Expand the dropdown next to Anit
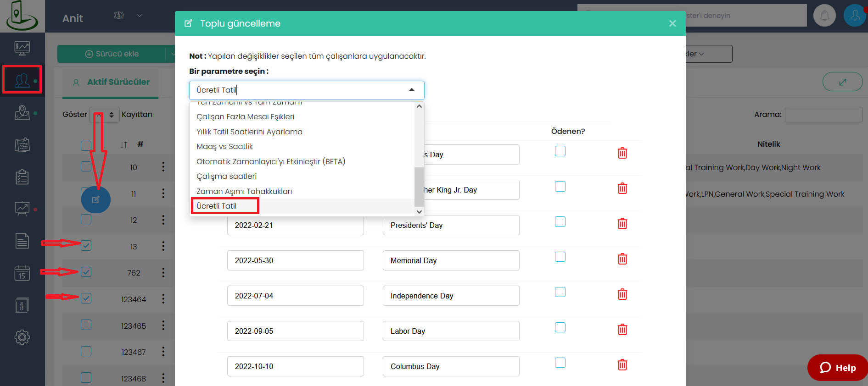This screenshot has height=386, width=868. tap(140, 16)
